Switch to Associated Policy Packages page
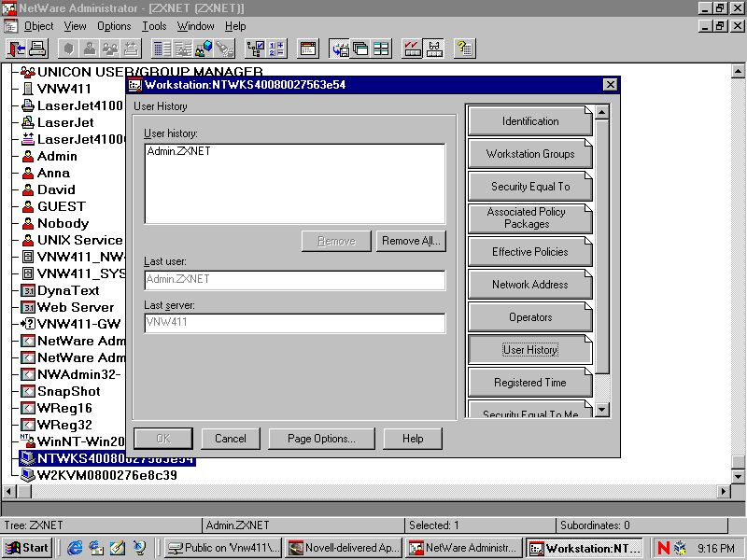 click(x=530, y=218)
